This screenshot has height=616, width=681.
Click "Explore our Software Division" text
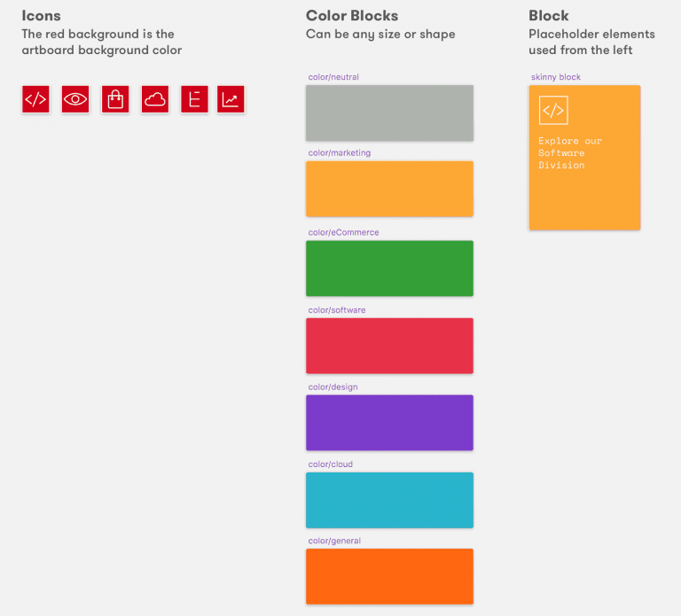pos(569,153)
